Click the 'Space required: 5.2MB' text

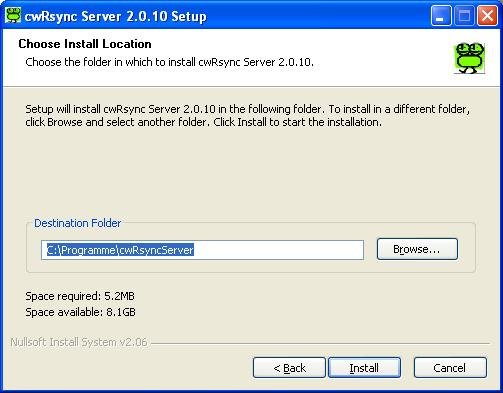pyautogui.click(x=80, y=296)
